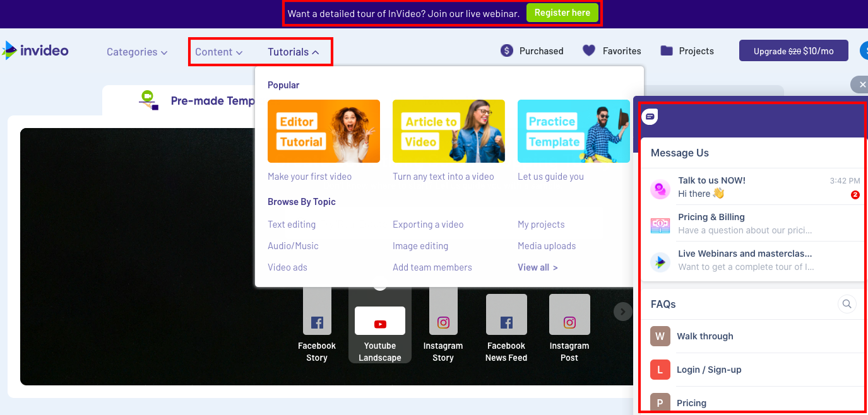The width and height of the screenshot is (868, 415).
Task: Click the InVideo logo
Action: point(35,50)
